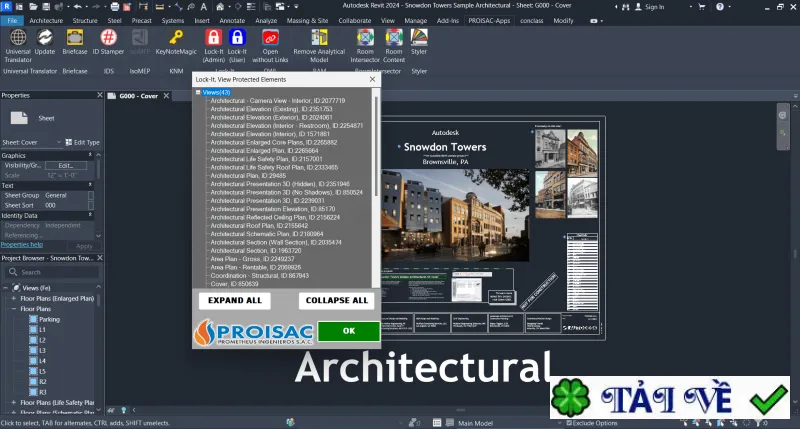Open the Sheet: Cover type dropdown
The width and height of the screenshot is (800, 429).
click(x=32, y=142)
